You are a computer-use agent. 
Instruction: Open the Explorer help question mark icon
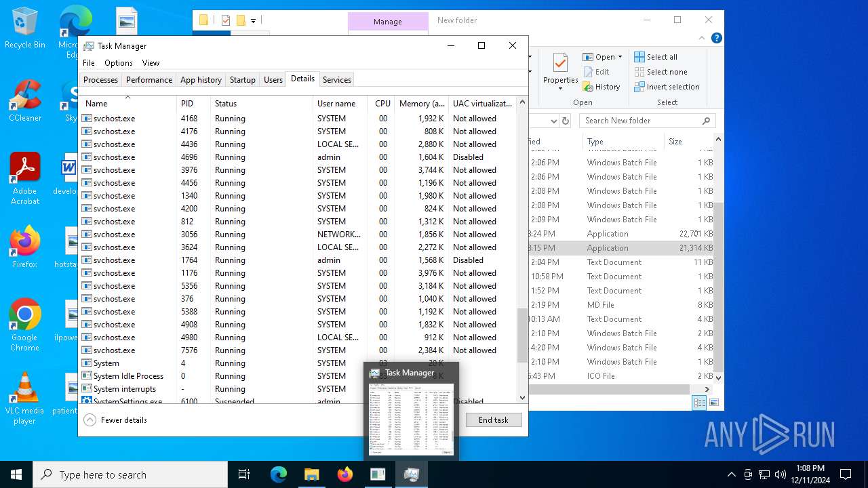click(716, 38)
